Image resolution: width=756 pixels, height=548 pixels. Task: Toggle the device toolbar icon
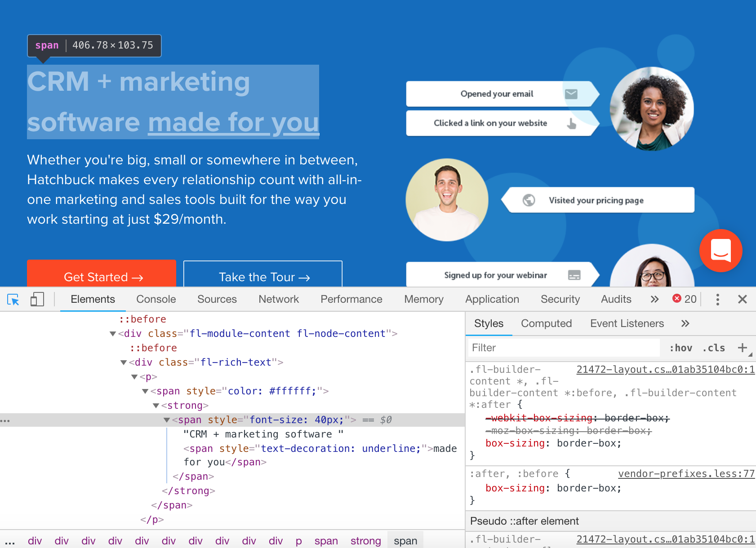pyautogui.click(x=37, y=300)
